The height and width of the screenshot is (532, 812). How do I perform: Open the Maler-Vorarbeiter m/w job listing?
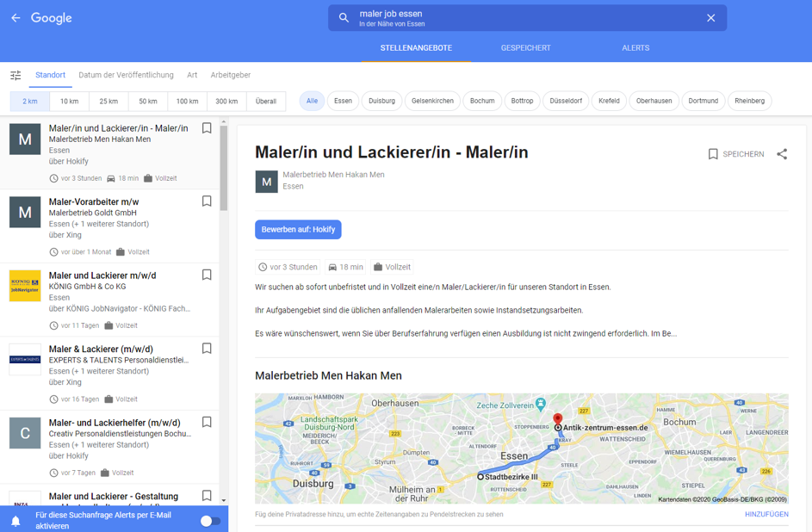(x=109, y=226)
